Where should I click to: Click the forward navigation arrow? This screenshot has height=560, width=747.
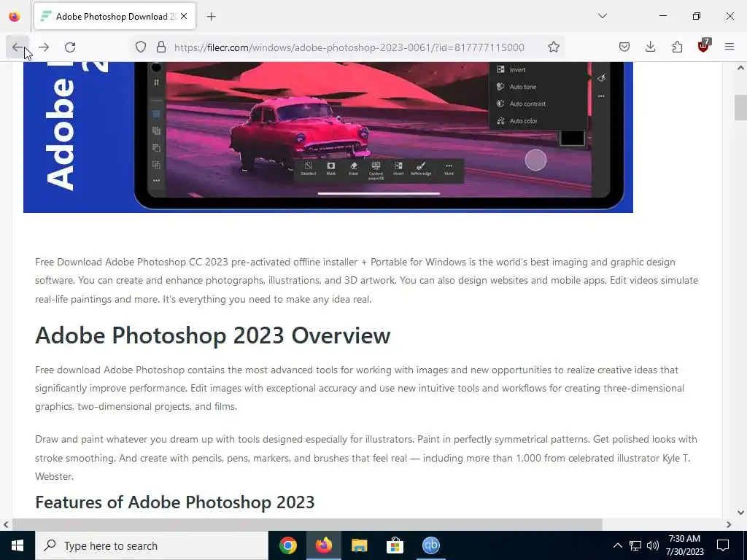point(44,47)
